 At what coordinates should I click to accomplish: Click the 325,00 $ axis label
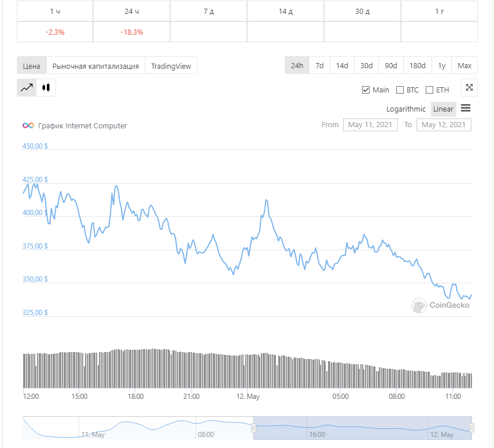click(35, 313)
